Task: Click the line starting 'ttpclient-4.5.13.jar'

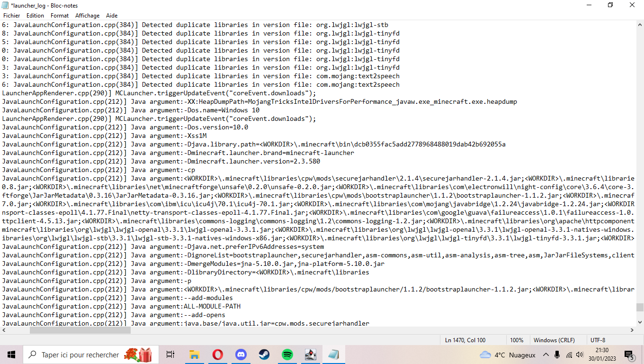Action: (318, 221)
